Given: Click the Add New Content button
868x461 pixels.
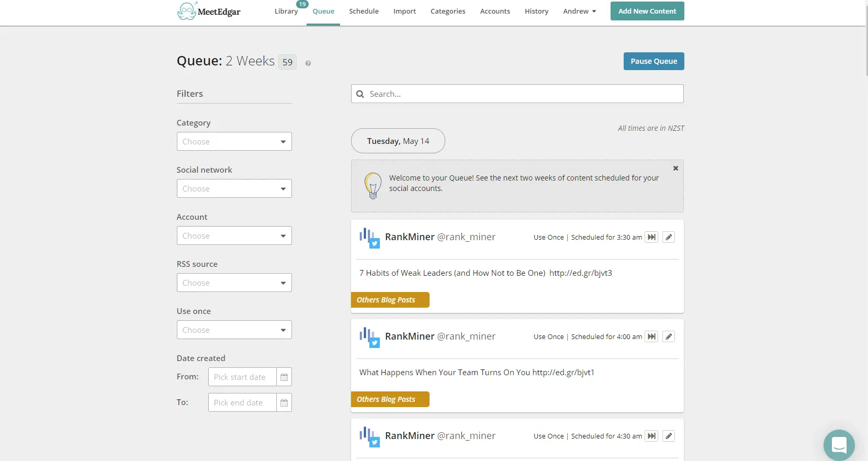Looking at the screenshot, I should tap(647, 11).
